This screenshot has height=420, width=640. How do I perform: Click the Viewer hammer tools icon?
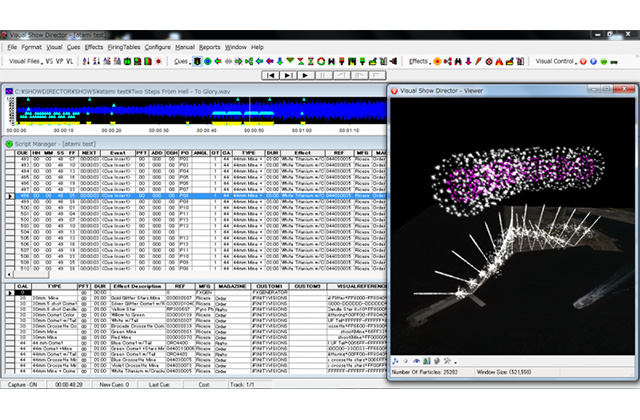[447, 361]
